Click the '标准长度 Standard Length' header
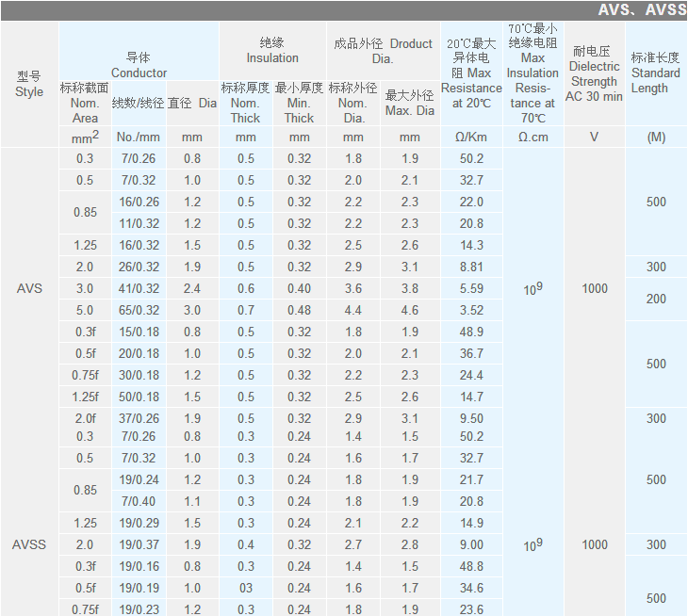The height and width of the screenshot is (616, 688). 656,73
